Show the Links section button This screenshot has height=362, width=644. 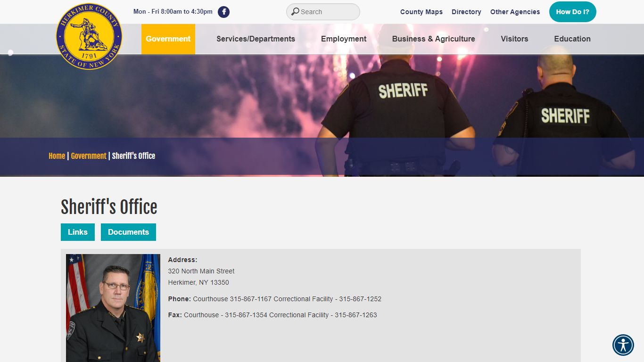pyautogui.click(x=77, y=232)
